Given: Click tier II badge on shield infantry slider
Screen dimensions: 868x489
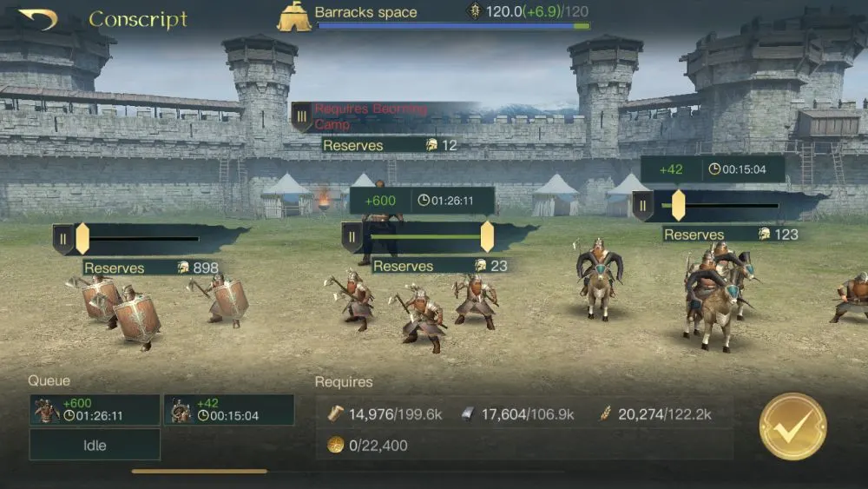Looking at the screenshot, I should (x=62, y=239).
